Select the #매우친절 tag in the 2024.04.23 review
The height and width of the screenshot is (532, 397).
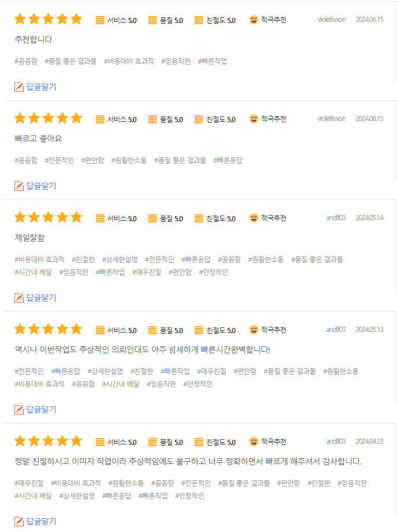click(x=29, y=483)
